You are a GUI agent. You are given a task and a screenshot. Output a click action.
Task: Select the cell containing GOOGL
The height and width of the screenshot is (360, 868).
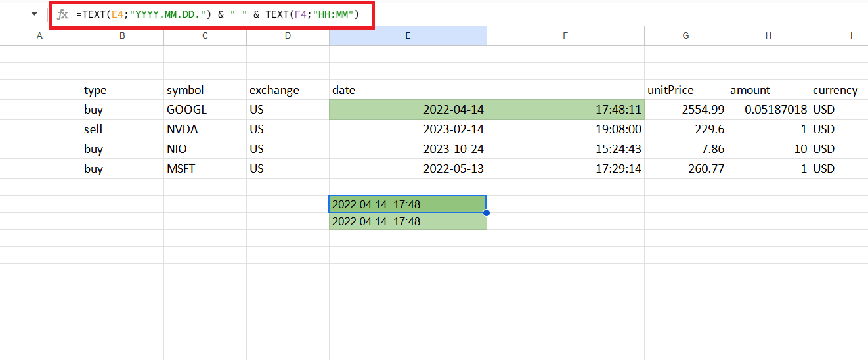click(205, 110)
